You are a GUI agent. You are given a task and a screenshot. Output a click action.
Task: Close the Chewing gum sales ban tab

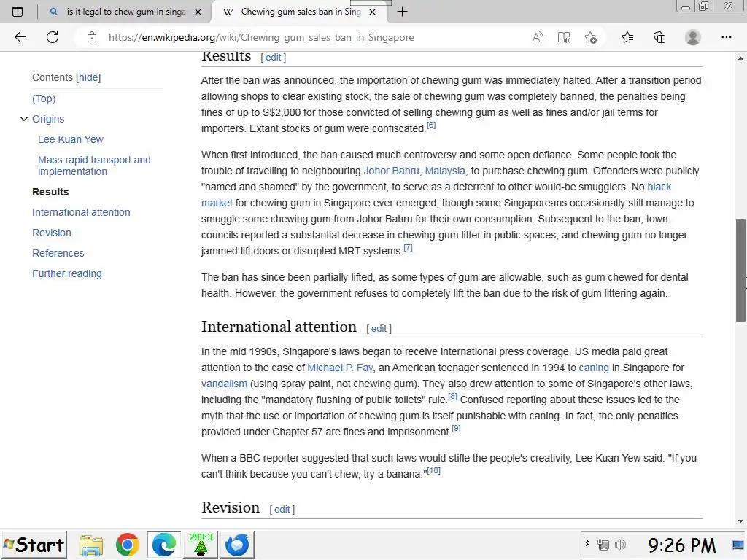(x=373, y=12)
